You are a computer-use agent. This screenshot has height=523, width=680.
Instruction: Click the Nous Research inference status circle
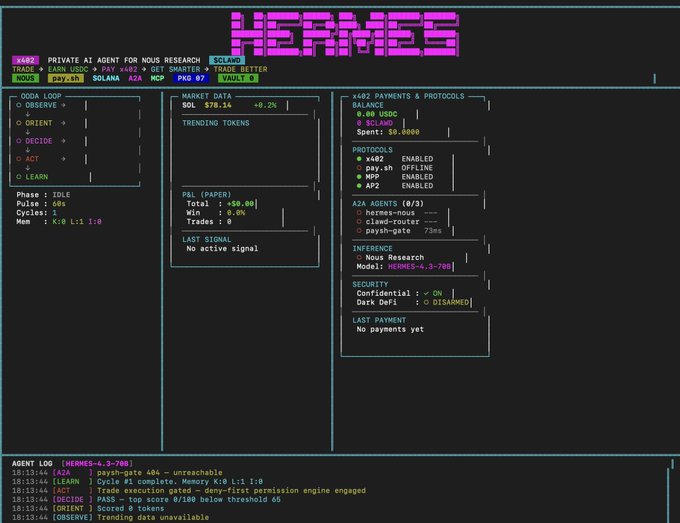tap(359, 258)
